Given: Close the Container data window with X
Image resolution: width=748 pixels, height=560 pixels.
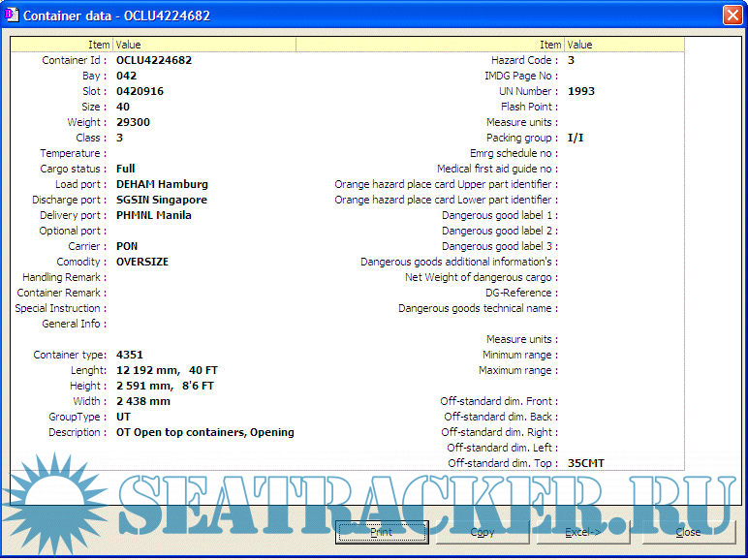Looking at the screenshot, I should tap(732, 16).
